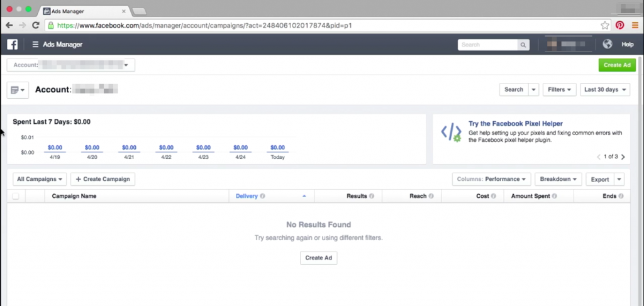Image resolution: width=644 pixels, height=306 pixels.
Task: Open the globe notifications icon
Action: [608, 45]
